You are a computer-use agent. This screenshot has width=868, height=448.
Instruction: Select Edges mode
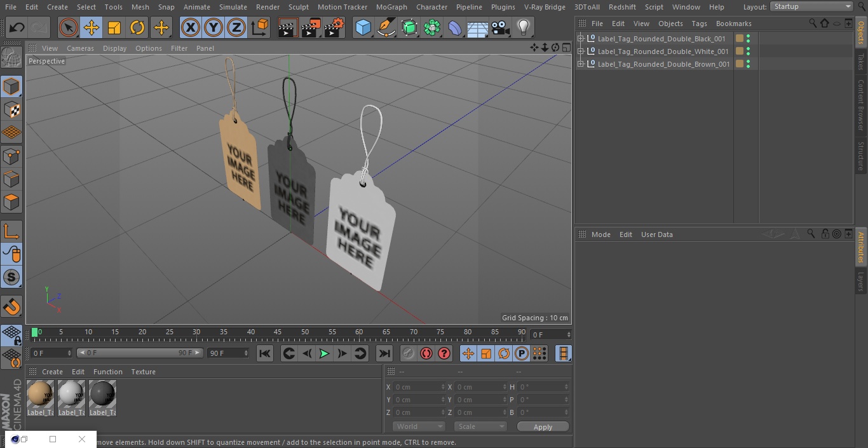click(x=11, y=179)
